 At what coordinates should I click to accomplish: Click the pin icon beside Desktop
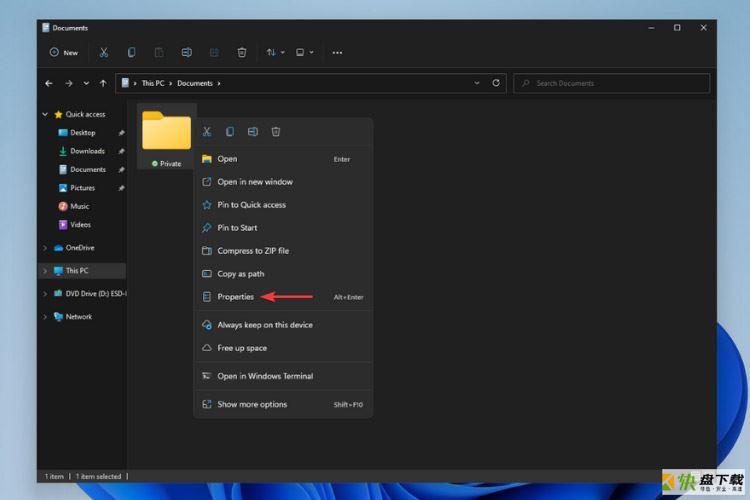click(121, 133)
